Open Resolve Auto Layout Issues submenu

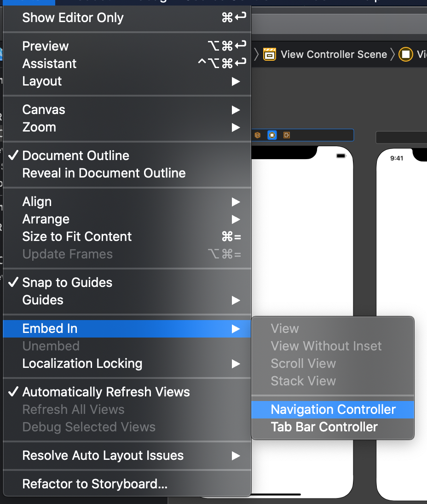click(127, 455)
